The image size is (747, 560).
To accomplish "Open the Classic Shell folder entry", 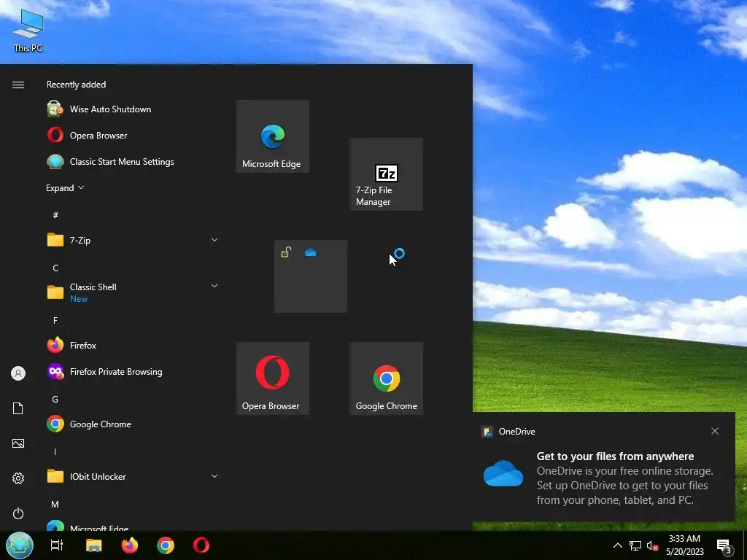I will 133,292.
